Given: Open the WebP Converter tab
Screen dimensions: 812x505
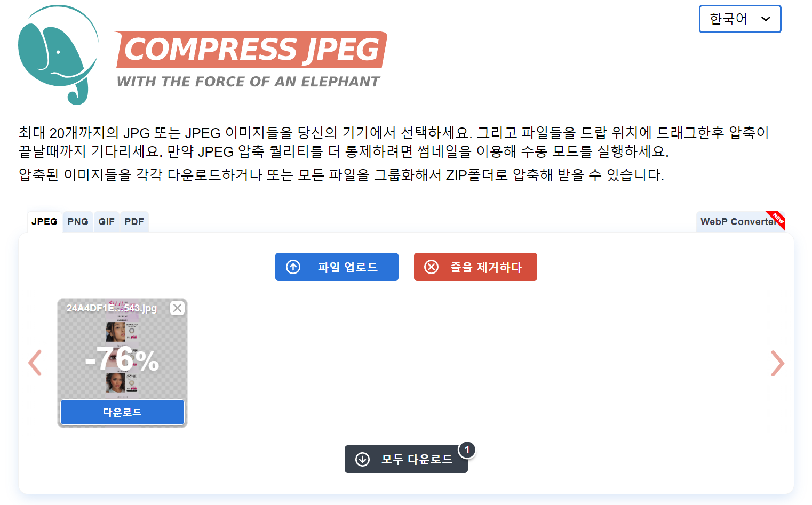Looking at the screenshot, I should click(x=739, y=222).
